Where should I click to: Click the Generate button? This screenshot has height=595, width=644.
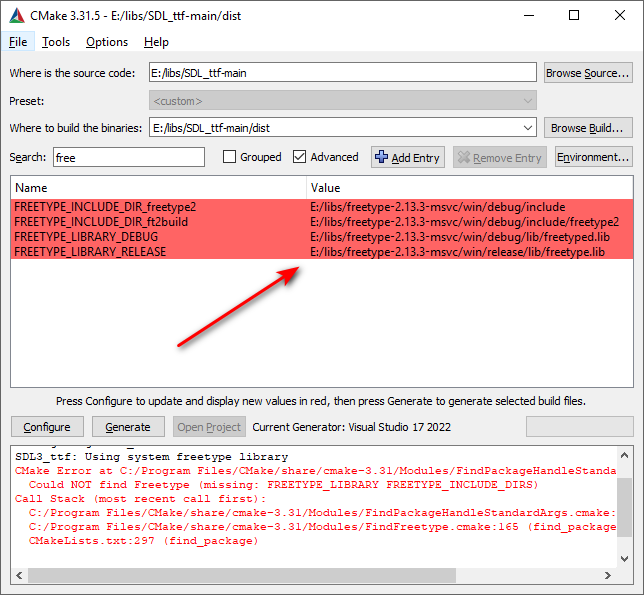pos(128,427)
